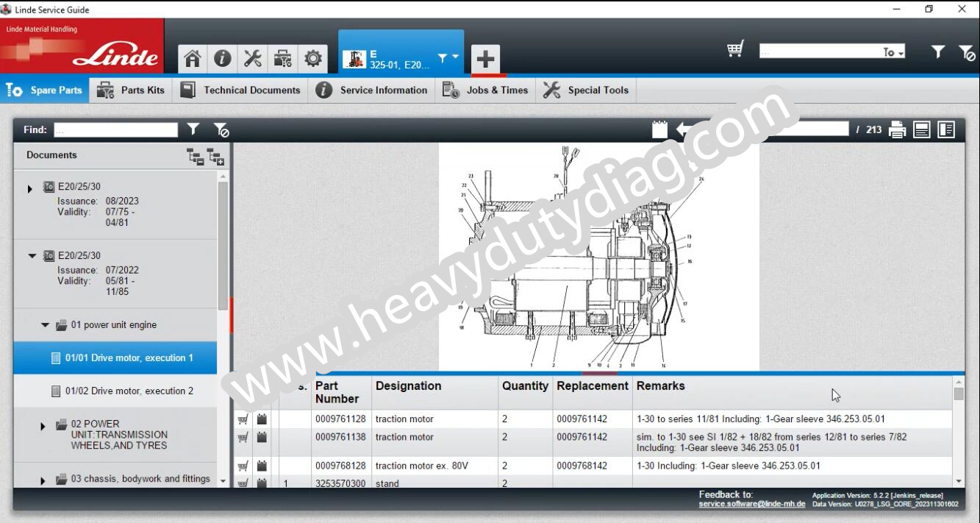Expand the 03 chassis, bodywork and fittings folder

43,481
